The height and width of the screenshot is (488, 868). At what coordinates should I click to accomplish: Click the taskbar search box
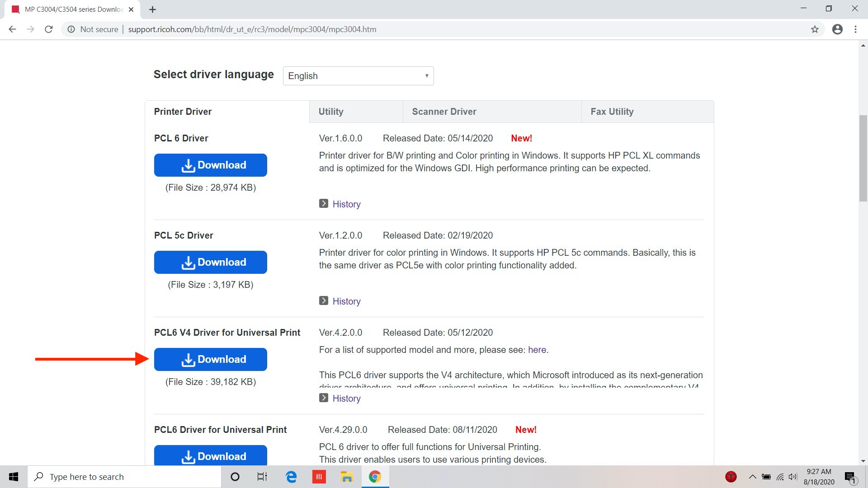pyautogui.click(x=124, y=477)
